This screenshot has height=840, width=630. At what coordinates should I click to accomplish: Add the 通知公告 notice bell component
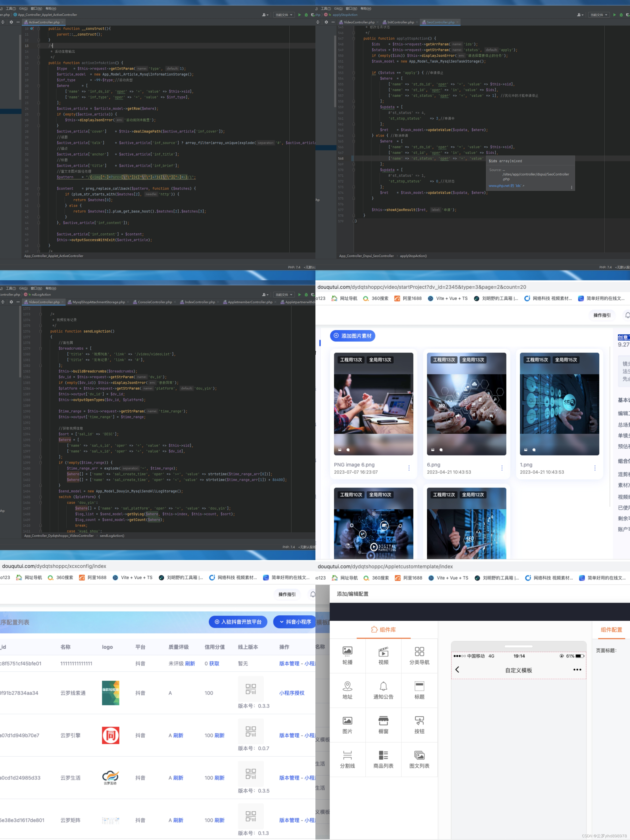tap(383, 686)
